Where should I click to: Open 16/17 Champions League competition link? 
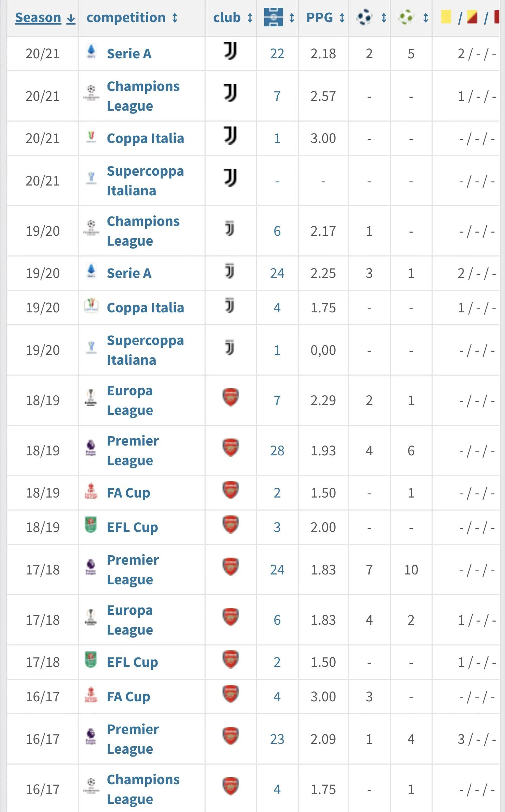click(x=143, y=789)
